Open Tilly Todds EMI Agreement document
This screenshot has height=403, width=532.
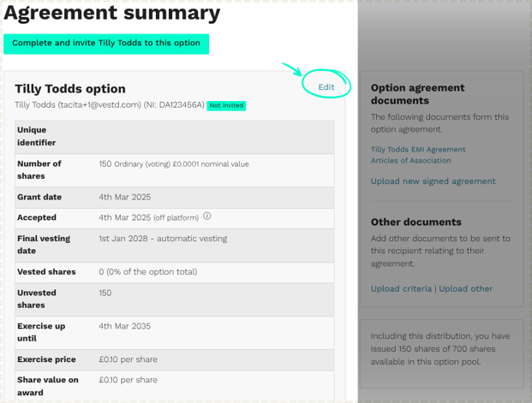pos(418,150)
